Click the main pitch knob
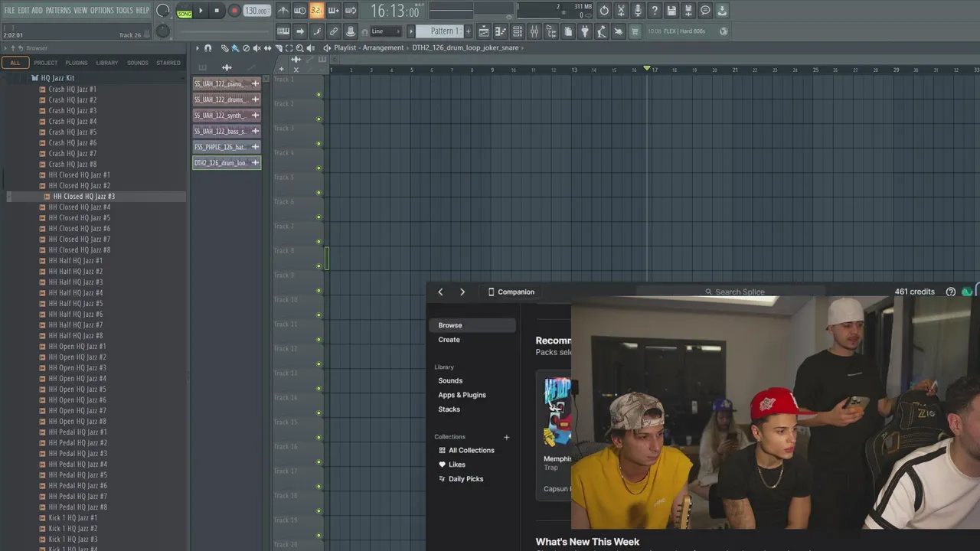This screenshot has height=551, width=980. point(163,31)
